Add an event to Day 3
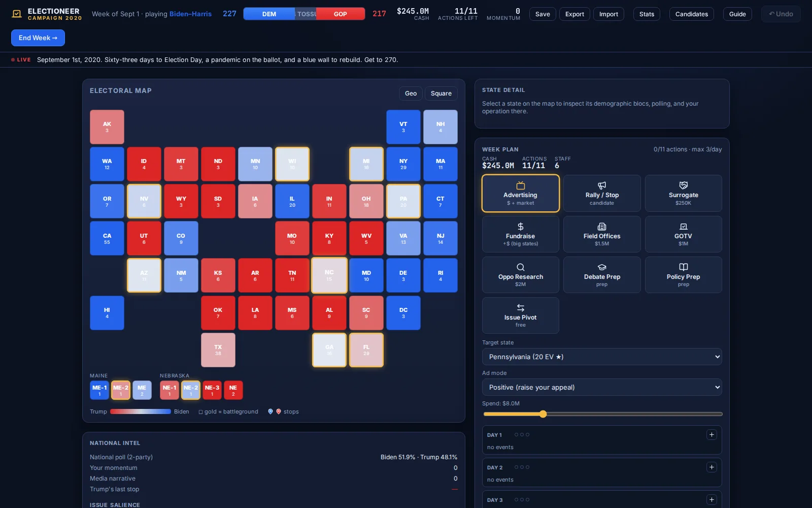Image resolution: width=812 pixels, height=508 pixels. coord(712,500)
